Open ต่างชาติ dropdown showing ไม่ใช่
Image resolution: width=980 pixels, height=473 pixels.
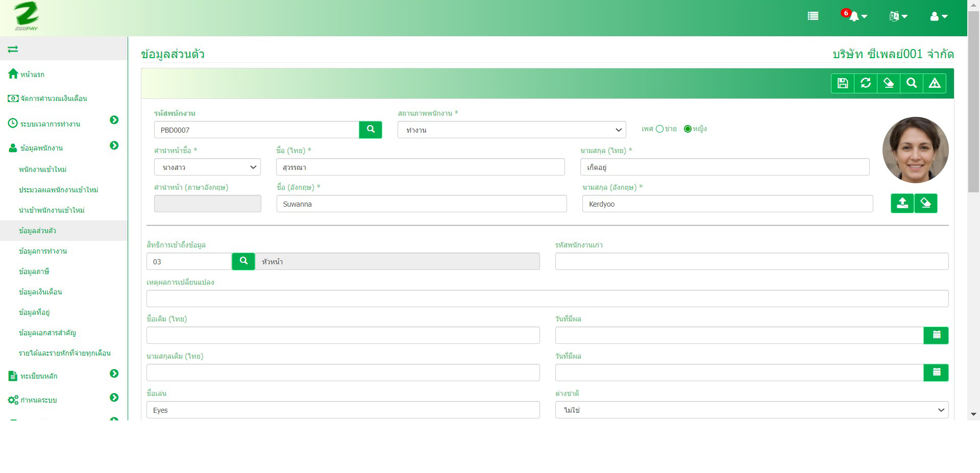pos(752,410)
